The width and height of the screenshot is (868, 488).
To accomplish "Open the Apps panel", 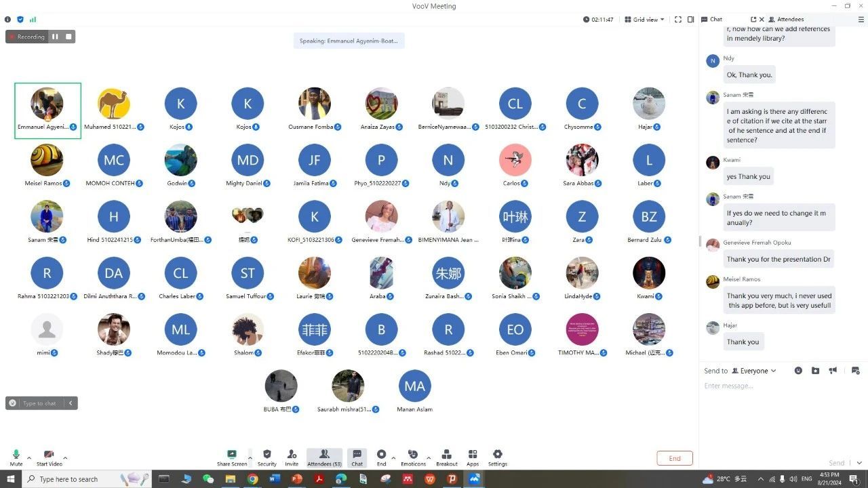I will pos(473,457).
